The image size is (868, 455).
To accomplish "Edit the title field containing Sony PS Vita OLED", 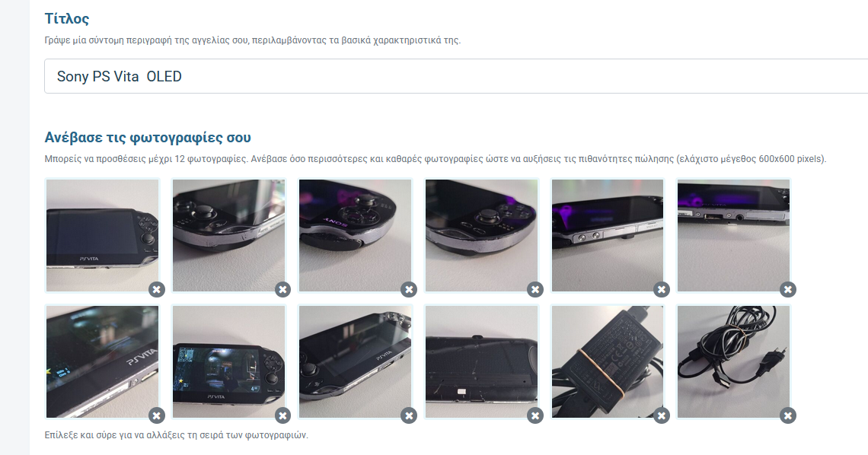I will 456,76.
